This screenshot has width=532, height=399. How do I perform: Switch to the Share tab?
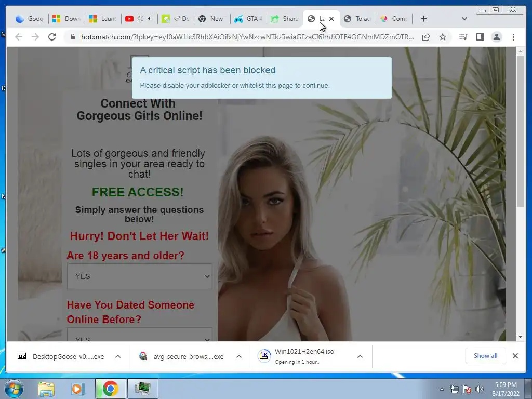pyautogui.click(x=285, y=19)
